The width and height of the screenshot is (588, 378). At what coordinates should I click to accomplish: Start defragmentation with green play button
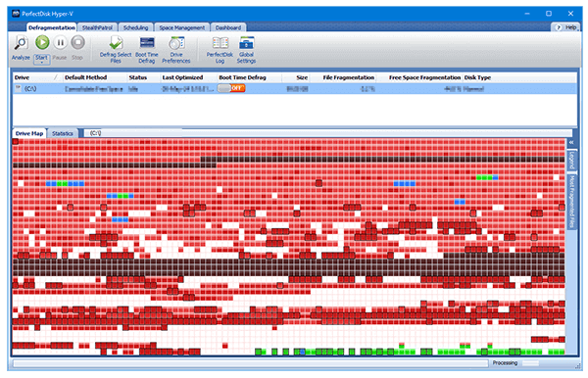pos(42,42)
